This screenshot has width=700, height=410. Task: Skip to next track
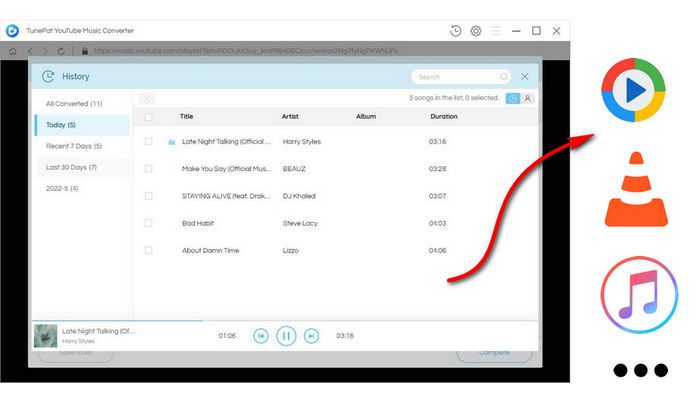(312, 336)
